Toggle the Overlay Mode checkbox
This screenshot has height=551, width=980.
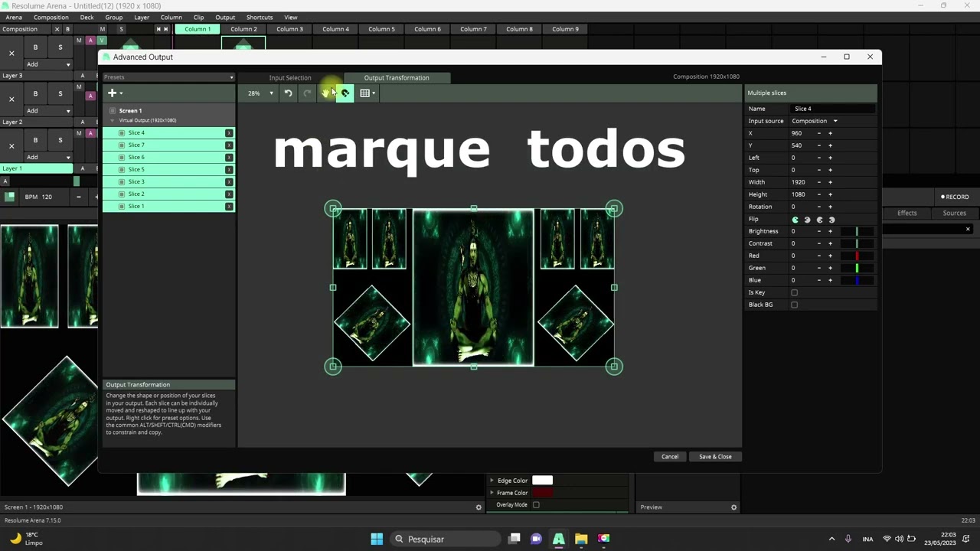click(536, 505)
